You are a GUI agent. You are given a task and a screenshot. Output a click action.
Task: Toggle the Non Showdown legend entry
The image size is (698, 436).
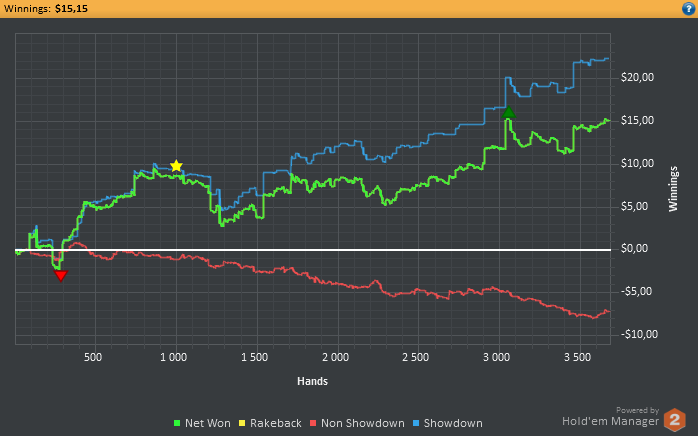pos(357,423)
